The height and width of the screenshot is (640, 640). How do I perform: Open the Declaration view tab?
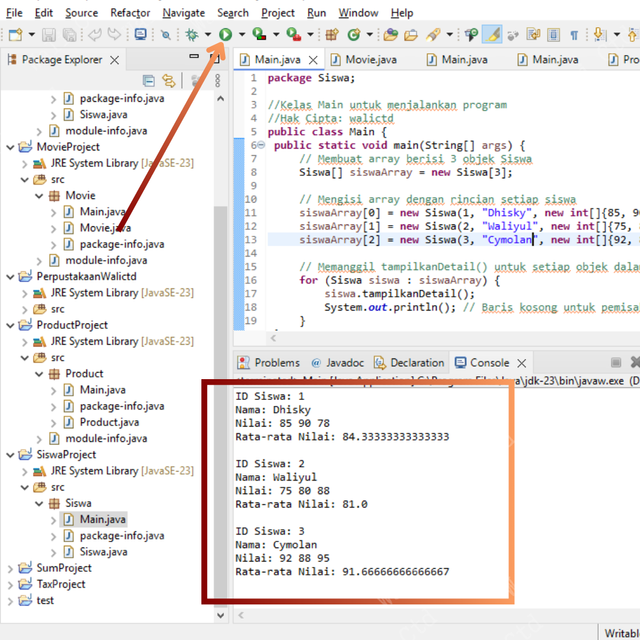pos(417,362)
